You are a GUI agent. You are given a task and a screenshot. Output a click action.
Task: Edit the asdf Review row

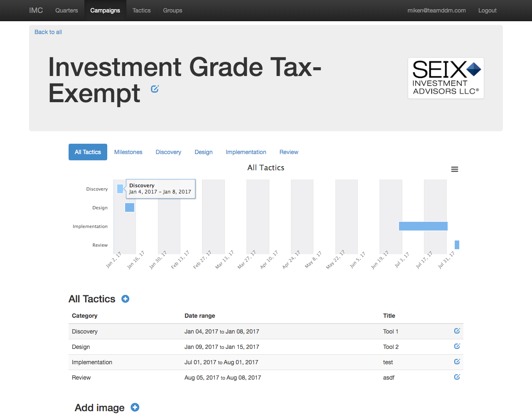pyautogui.click(x=457, y=377)
